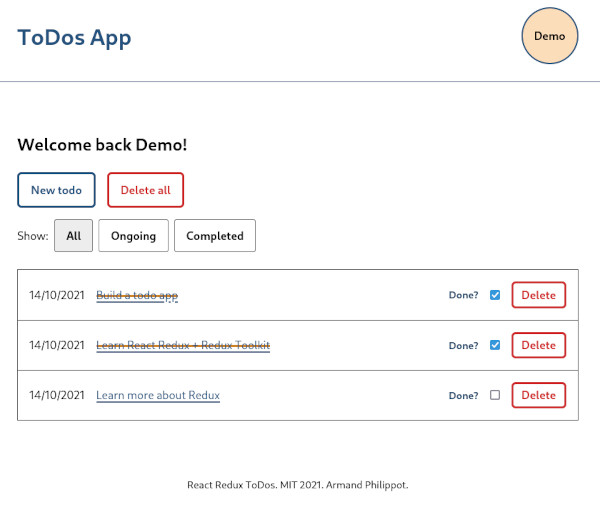The image size is (600, 507).
Task: Delete the Build a todo app item
Action: pos(538,295)
